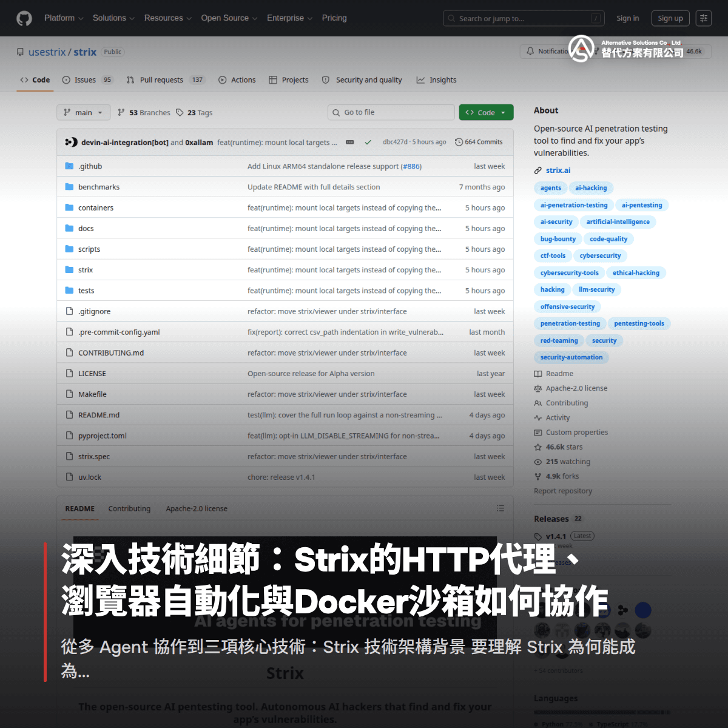Click the Report repository link
This screenshot has height=728, width=728.
(563, 491)
